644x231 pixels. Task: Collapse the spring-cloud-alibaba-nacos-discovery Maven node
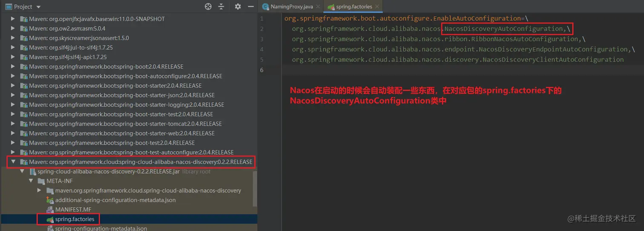pos(13,162)
